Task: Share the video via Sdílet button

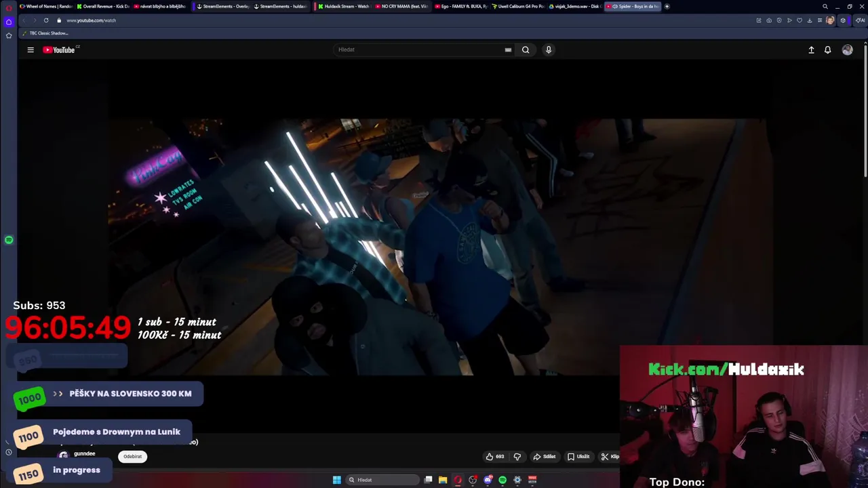Action: tap(545, 456)
